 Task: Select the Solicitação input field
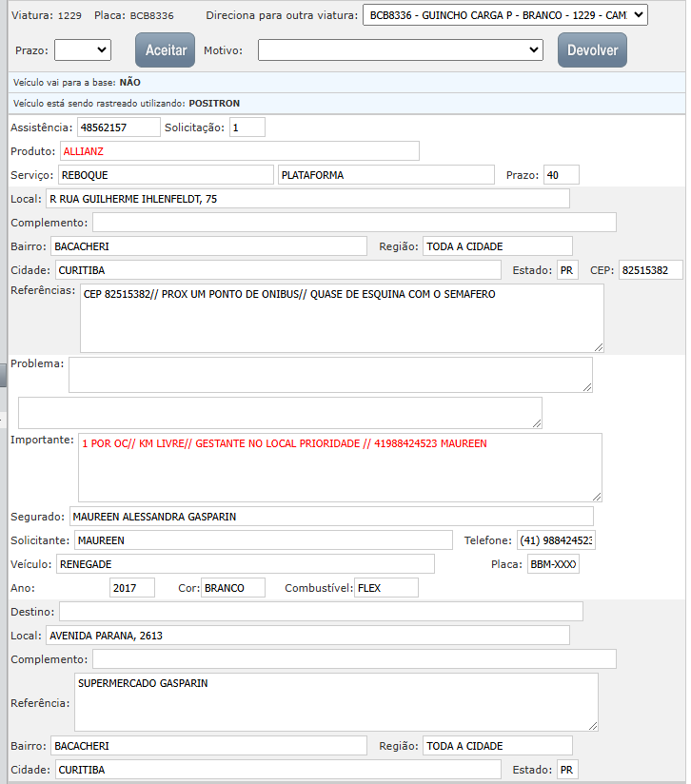pos(247,127)
